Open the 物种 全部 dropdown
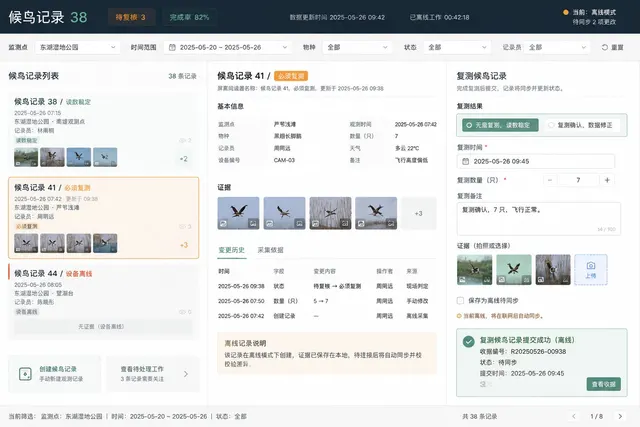The height and width of the screenshot is (427, 640). [357, 47]
